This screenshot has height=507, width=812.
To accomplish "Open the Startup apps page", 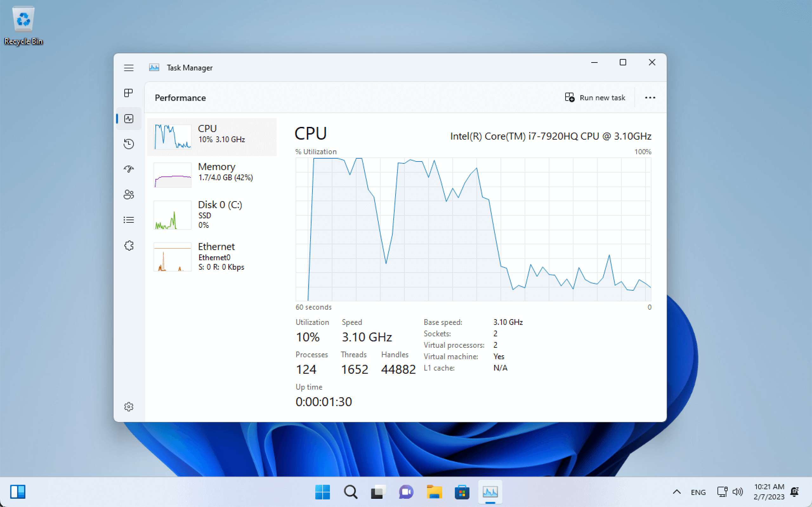I will pyautogui.click(x=129, y=169).
